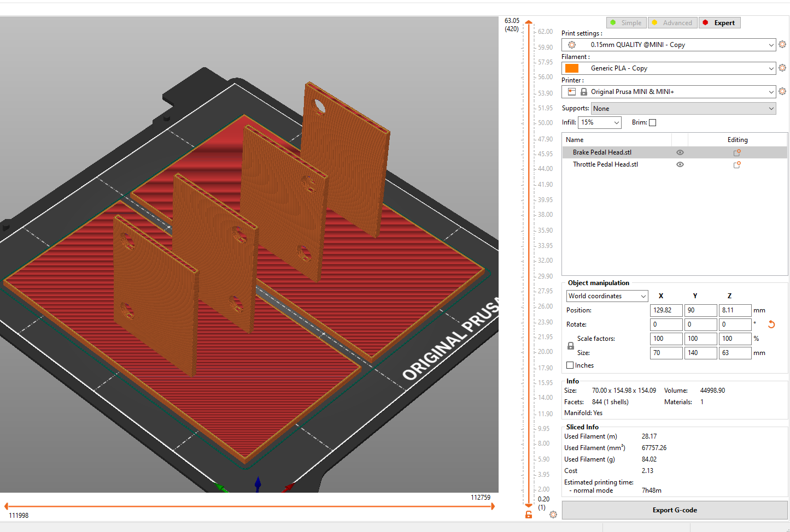The width and height of the screenshot is (790, 532).
Task: Click the orange filament color swatch
Action: pyautogui.click(x=572, y=68)
